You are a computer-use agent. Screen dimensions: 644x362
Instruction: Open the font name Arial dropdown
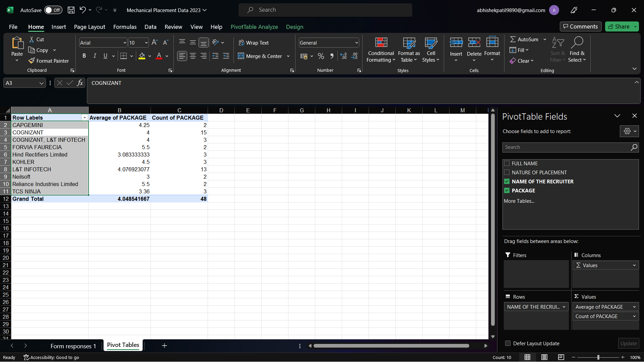(125, 43)
